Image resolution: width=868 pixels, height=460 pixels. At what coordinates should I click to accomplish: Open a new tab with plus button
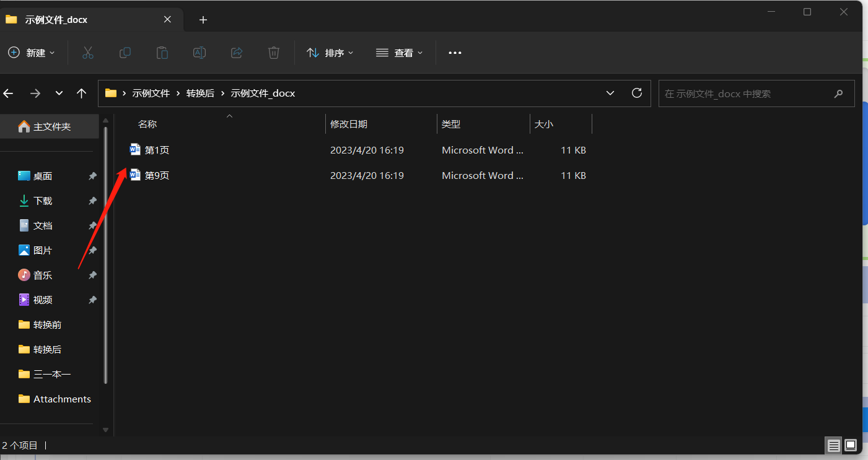pos(203,20)
